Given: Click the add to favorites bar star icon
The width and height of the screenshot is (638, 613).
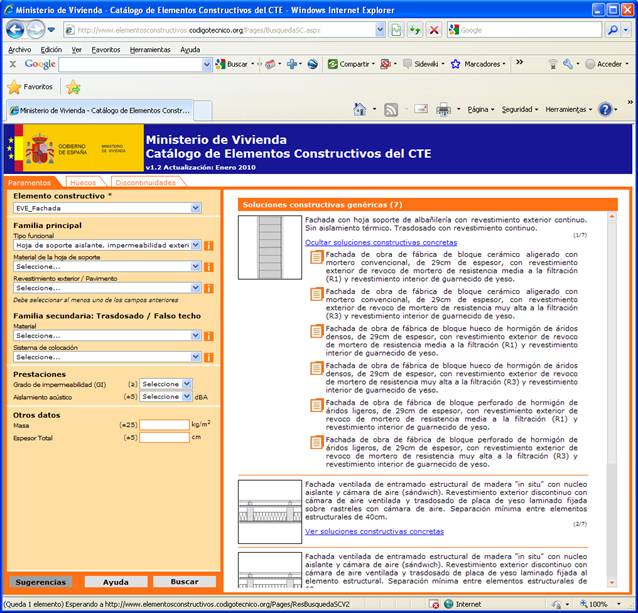Looking at the screenshot, I should click(73, 87).
